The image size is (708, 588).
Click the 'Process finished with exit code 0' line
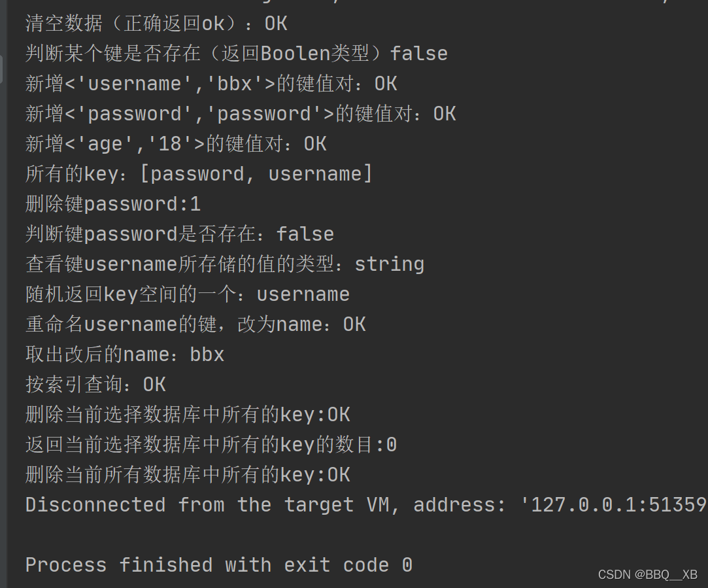click(x=218, y=565)
